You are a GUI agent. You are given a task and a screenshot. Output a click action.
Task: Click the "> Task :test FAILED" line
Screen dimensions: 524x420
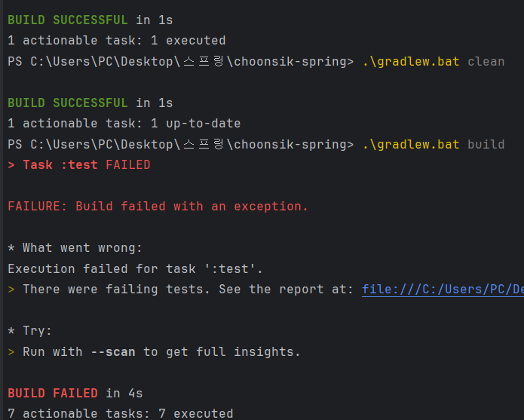click(x=79, y=164)
